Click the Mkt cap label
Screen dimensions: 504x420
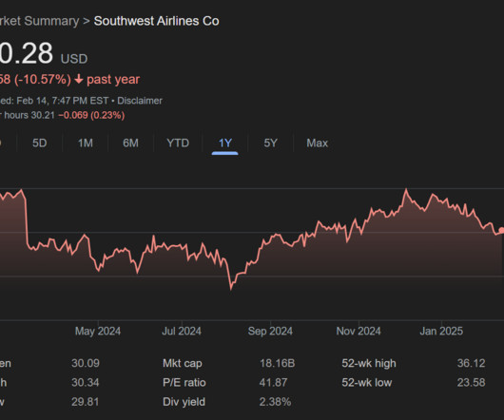183,364
